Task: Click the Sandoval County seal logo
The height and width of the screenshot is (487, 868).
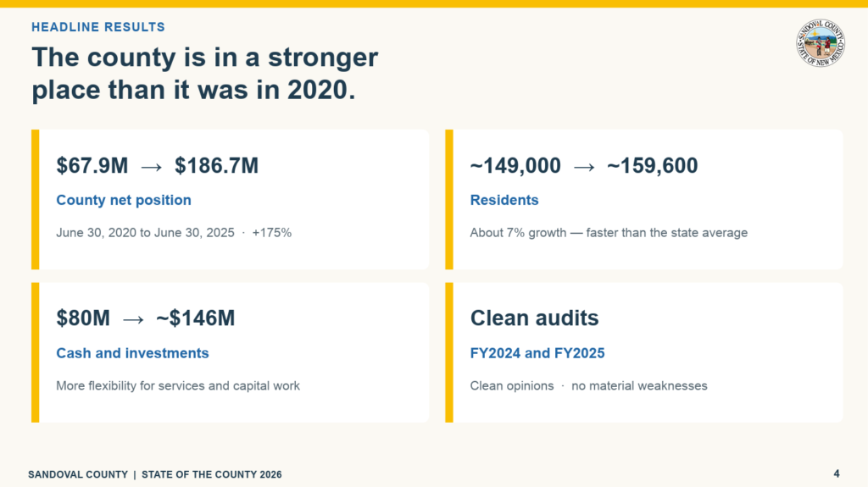Action: [x=821, y=43]
